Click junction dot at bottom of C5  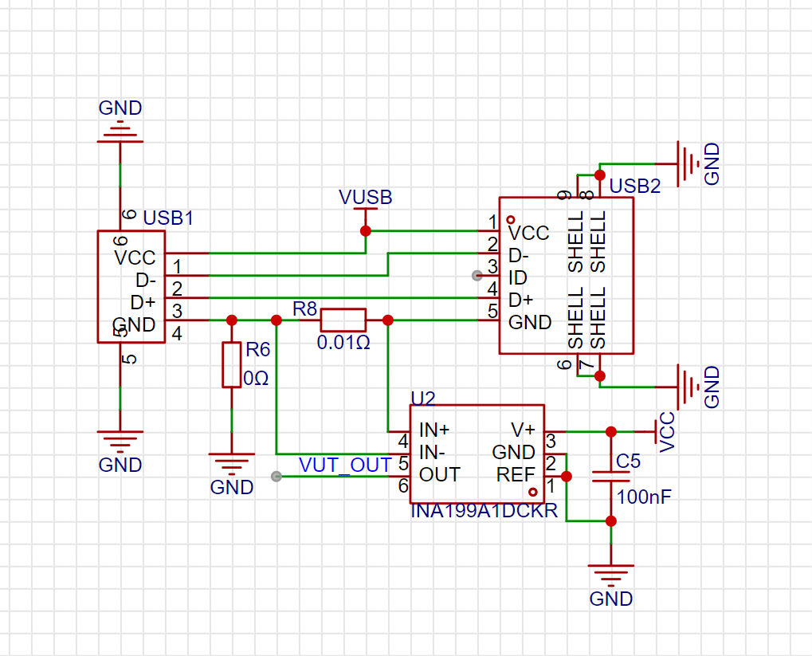tap(611, 521)
